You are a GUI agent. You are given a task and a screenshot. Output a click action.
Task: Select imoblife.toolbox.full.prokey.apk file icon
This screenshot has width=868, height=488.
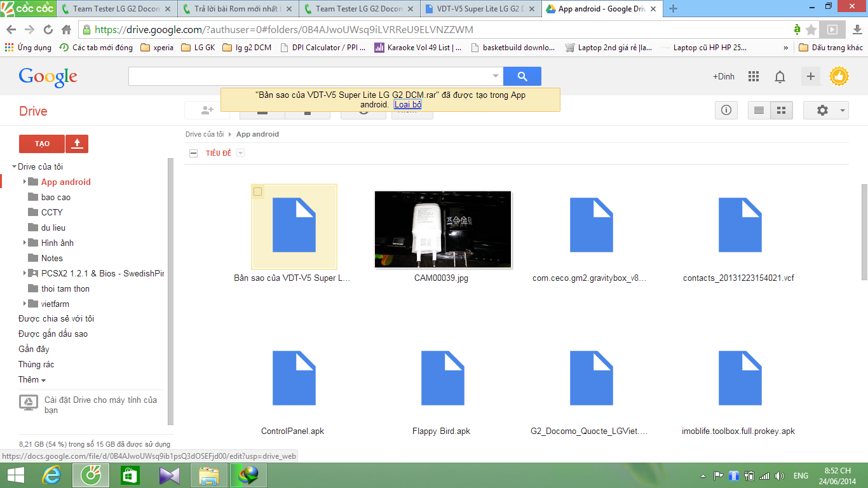tap(740, 378)
